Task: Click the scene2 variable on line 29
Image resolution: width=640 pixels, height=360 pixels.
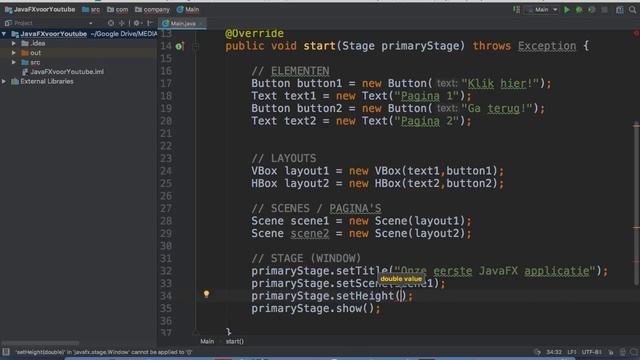Action: coord(310,233)
